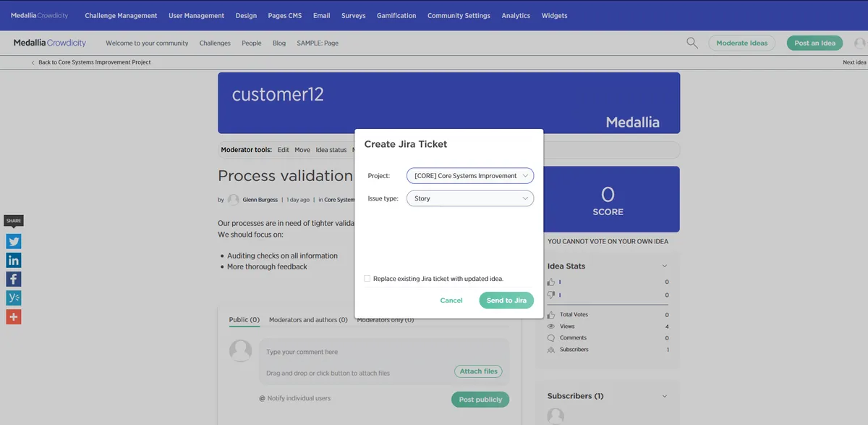
Task: Open Glenn Burgess author profile link
Action: tap(260, 200)
